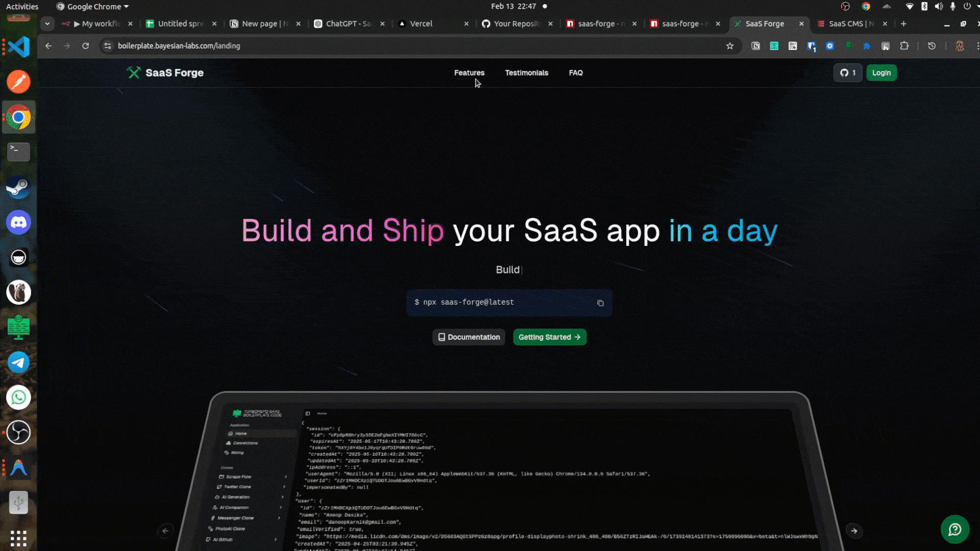The height and width of the screenshot is (551, 980).
Task: Open the Documentation link
Action: click(x=469, y=337)
